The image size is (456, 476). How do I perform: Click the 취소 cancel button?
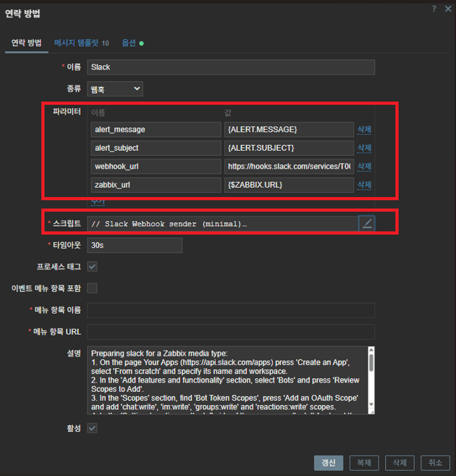pyautogui.click(x=434, y=463)
